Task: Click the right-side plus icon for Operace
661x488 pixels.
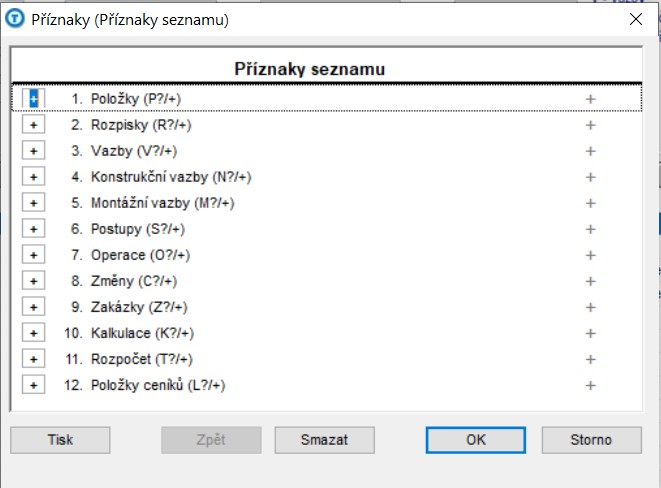Action: coord(590,255)
